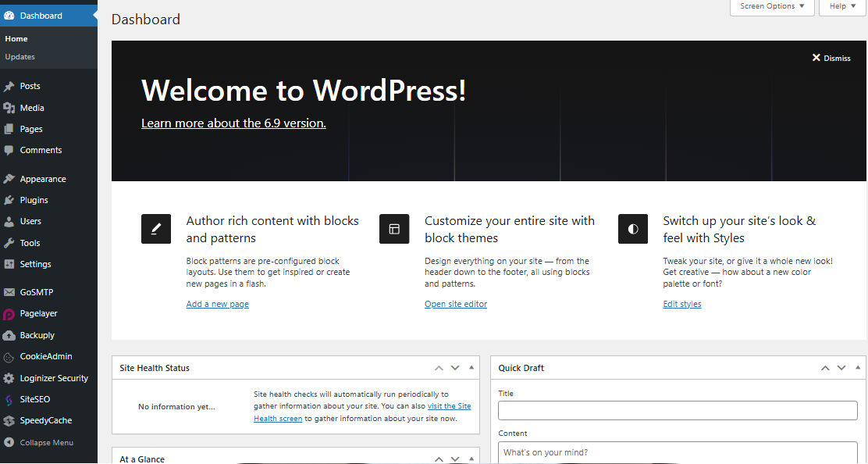The height and width of the screenshot is (464, 868).
Task: Click the CookieAdmin cookie icon
Action: pos(9,357)
